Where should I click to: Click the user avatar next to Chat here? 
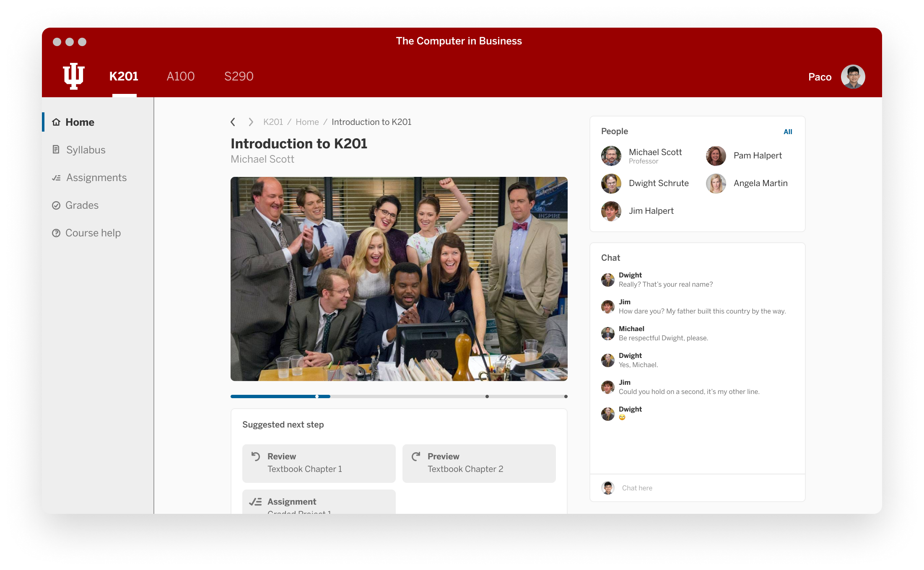coord(608,488)
